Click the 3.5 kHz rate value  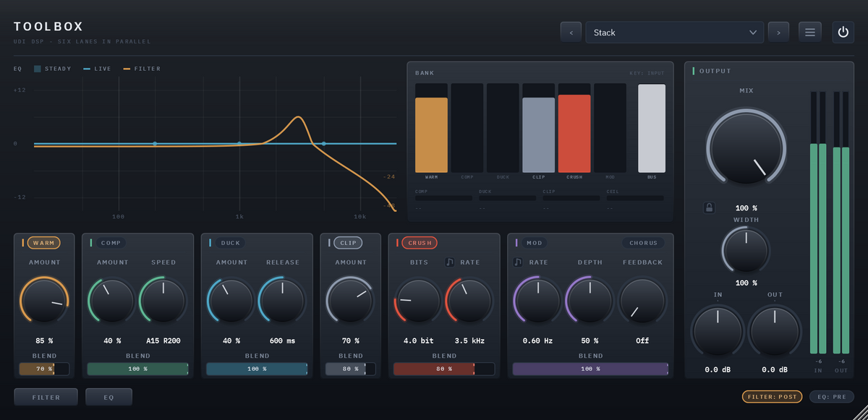470,340
